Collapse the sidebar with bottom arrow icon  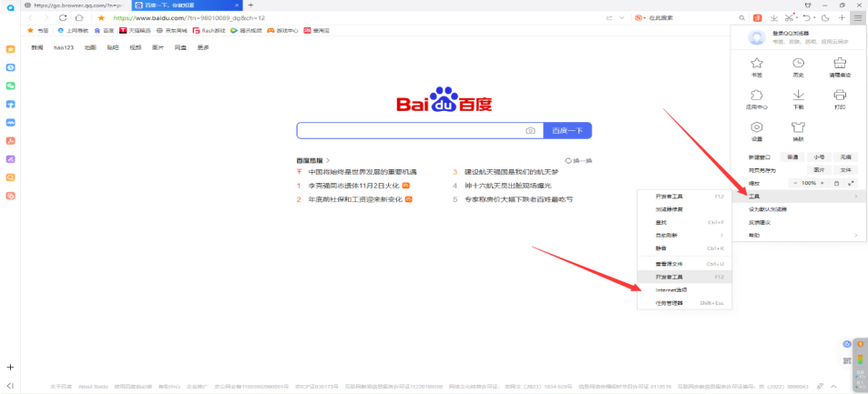point(10,386)
